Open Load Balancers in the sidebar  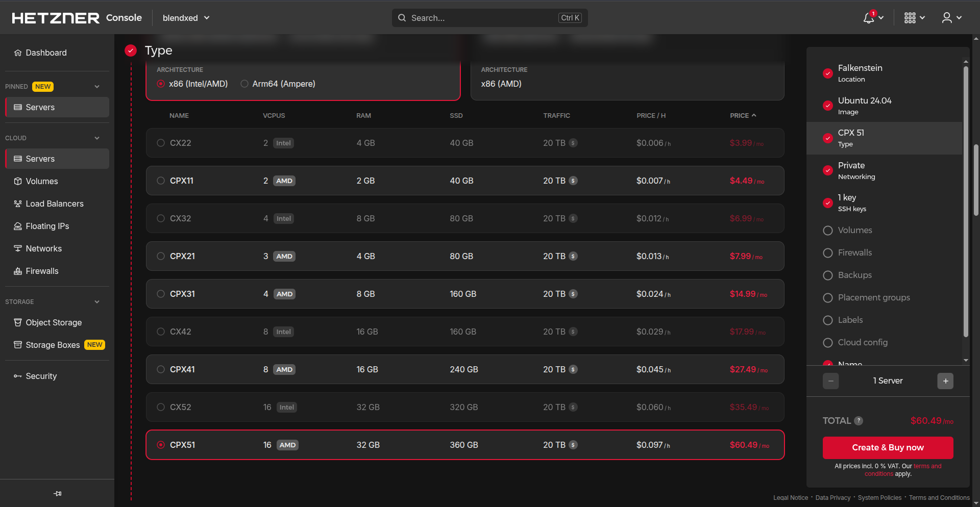54,204
